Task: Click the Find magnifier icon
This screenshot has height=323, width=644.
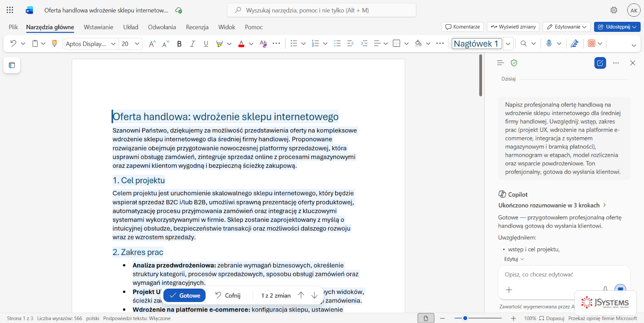Action: 524,43
